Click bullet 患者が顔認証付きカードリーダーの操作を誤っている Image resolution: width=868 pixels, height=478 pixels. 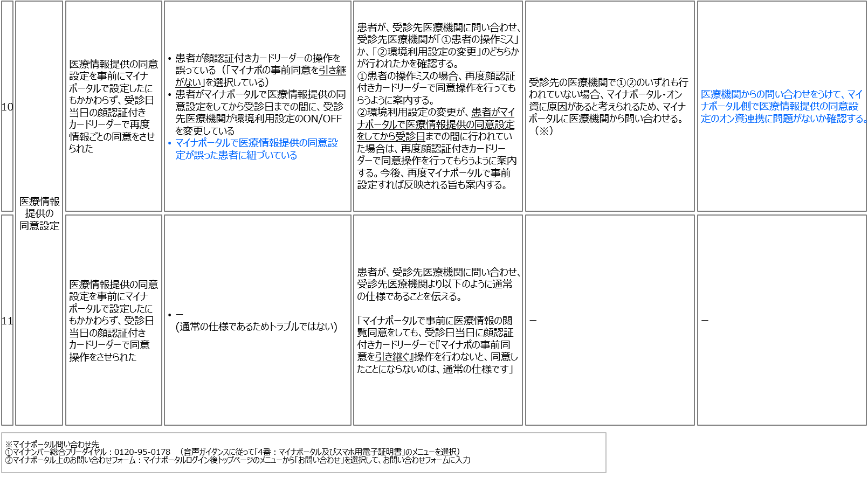(x=260, y=70)
